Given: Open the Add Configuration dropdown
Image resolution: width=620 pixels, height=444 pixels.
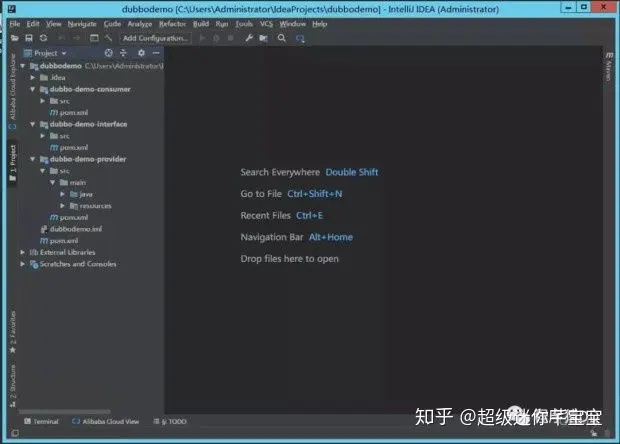Looking at the screenshot, I should [155, 38].
